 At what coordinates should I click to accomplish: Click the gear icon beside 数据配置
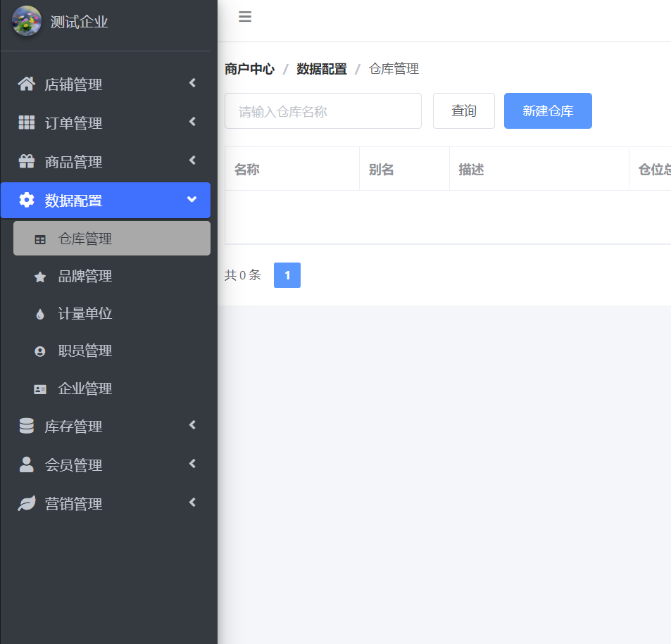pos(26,201)
